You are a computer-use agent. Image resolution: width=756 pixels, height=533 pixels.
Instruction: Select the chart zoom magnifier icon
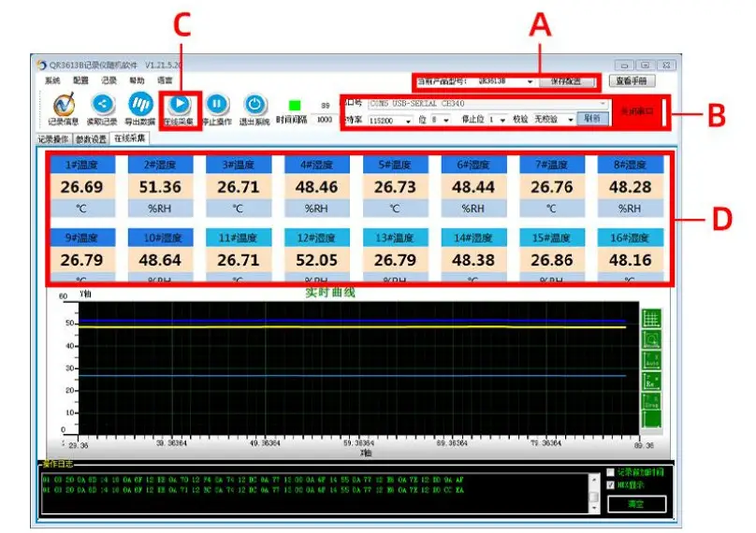[x=651, y=339]
